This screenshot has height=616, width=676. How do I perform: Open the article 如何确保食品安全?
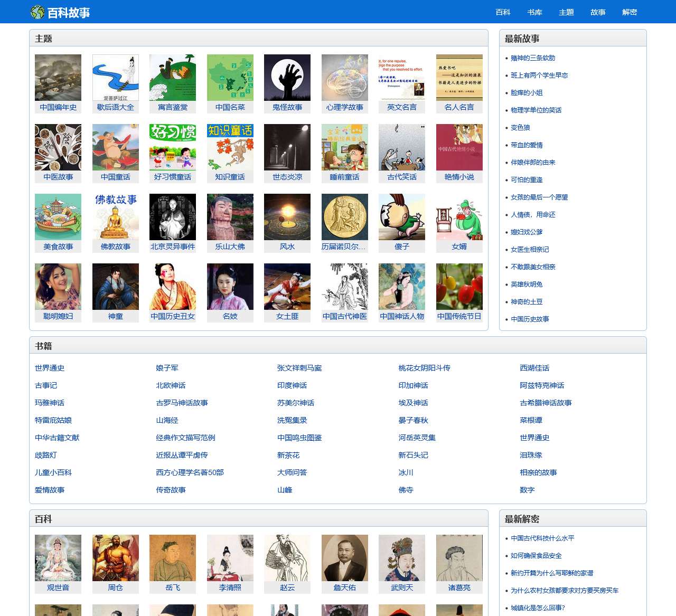[x=536, y=556]
